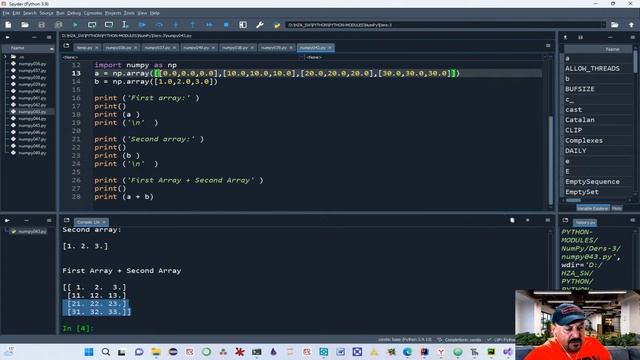Run selection or current line icon

125,25
